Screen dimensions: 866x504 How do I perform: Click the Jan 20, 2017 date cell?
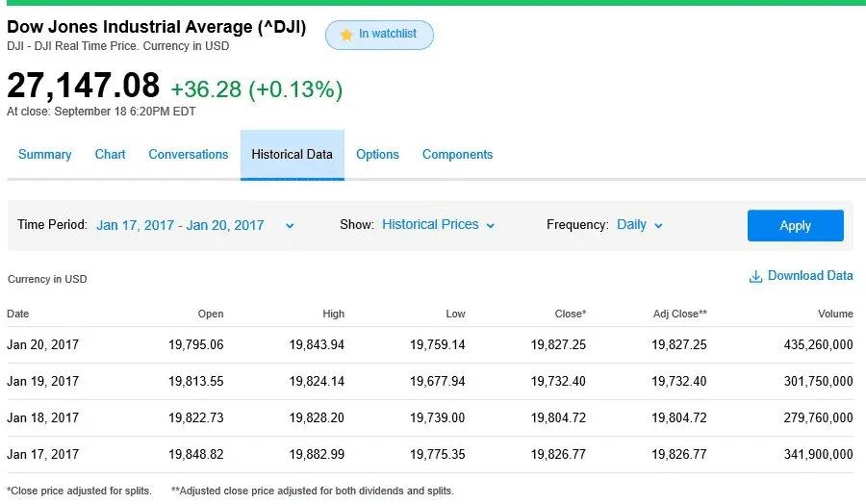pos(43,344)
